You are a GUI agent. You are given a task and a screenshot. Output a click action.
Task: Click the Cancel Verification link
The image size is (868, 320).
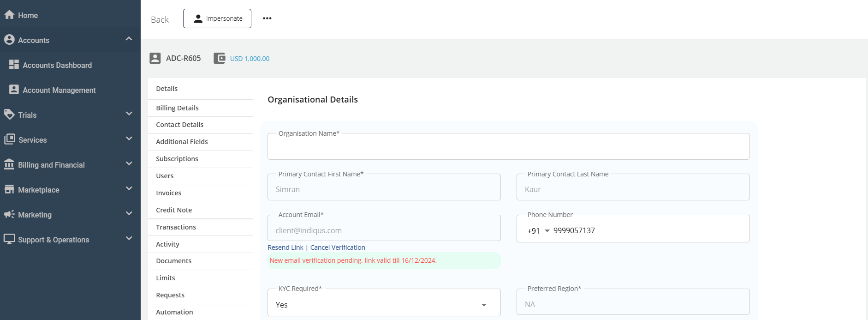(338, 248)
